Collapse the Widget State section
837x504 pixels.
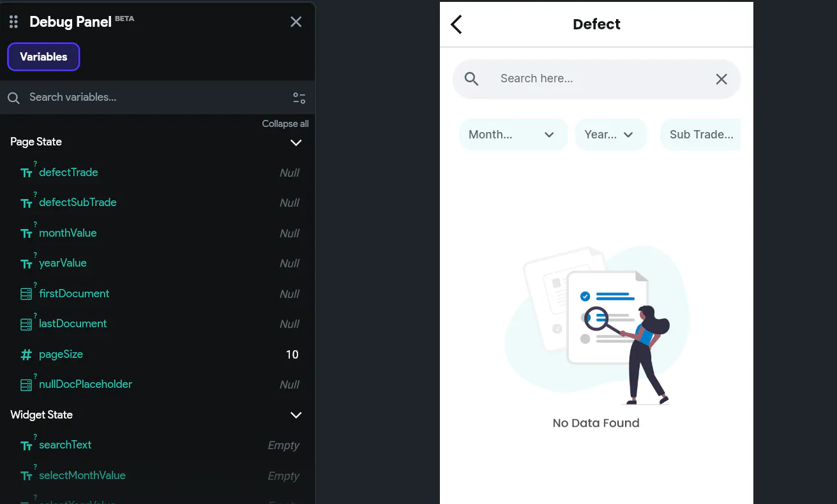[x=296, y=415]
